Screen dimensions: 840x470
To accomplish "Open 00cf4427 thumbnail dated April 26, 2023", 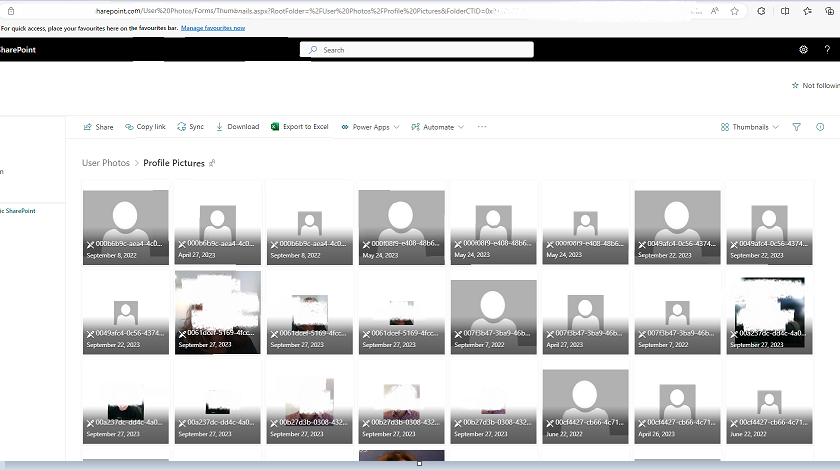I will coord(677,402).
